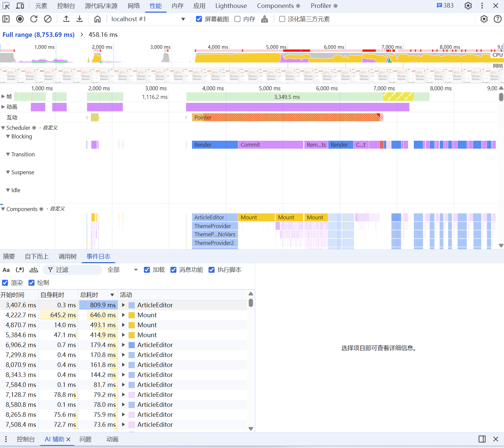
Task: Open the localhost #1 recording dropdown
Action: pyautogui.click(x=148, y=19)
